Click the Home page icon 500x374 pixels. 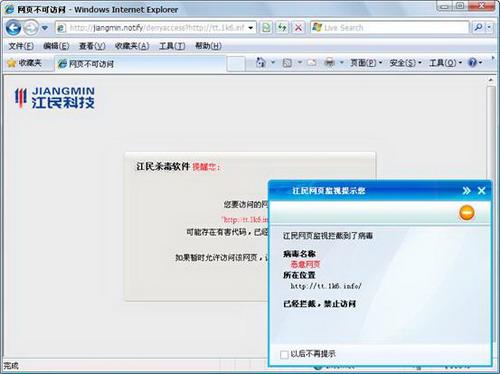pyautogui.click(x=261, y=63)
